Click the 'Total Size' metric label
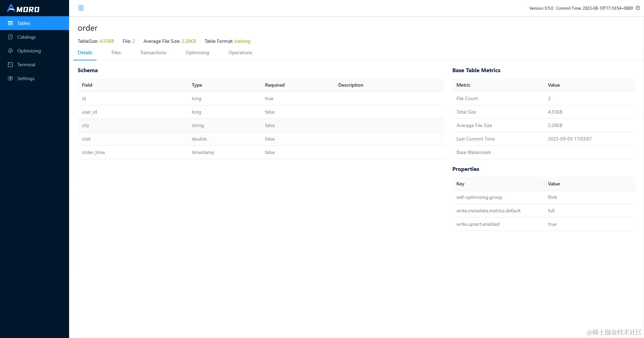 pos(466,112)
